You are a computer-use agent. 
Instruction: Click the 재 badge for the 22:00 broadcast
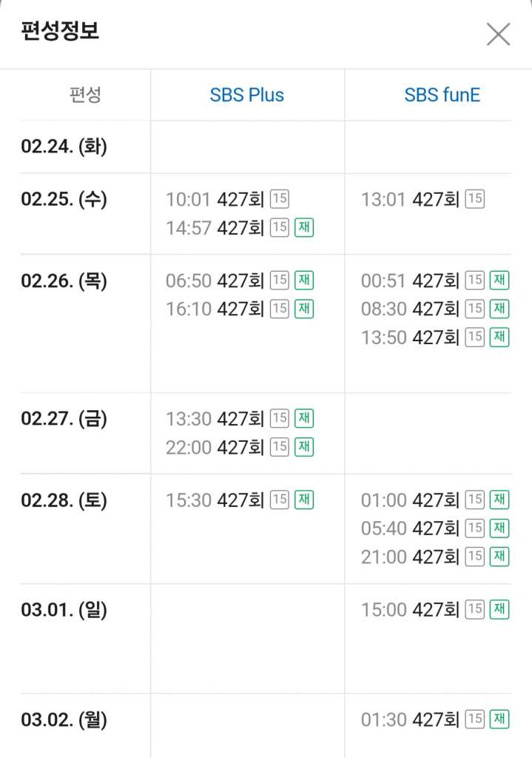point(303,447)
